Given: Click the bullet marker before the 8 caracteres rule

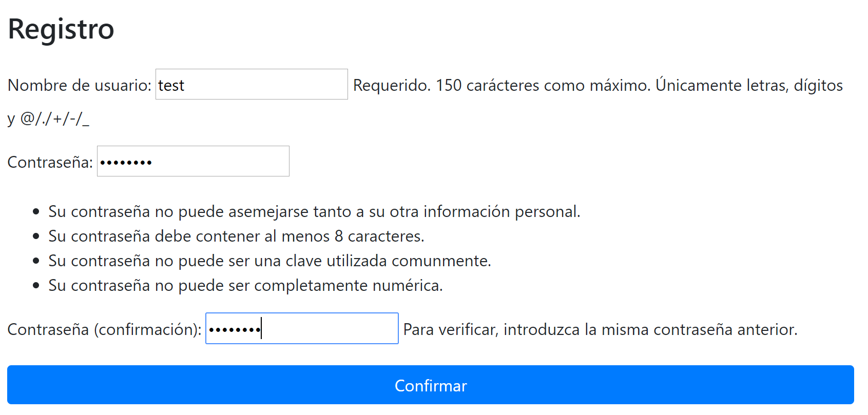Looking at the screenshot, I should (x=36, y=236).
